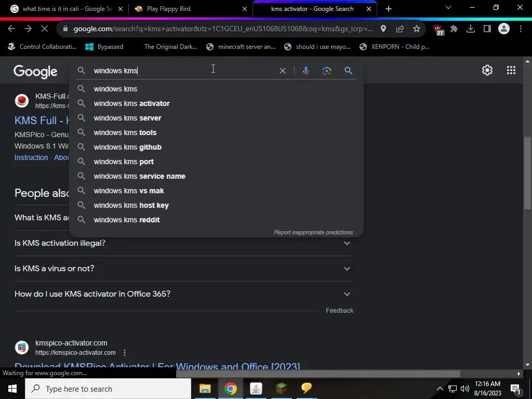The height and width of the screenshot is (399, 532).
Task: Open the uBlock extension showing 27
Action: (x=438, y=30)
